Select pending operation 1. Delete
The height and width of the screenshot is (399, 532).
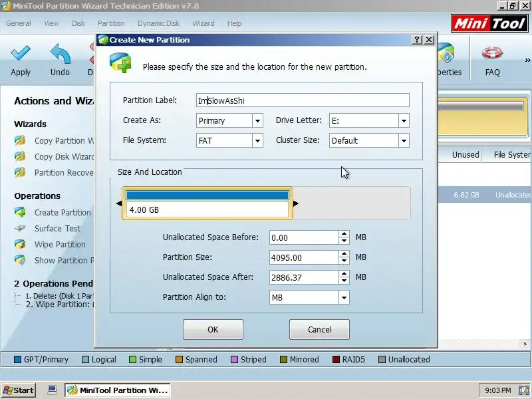tap(60, 296)
